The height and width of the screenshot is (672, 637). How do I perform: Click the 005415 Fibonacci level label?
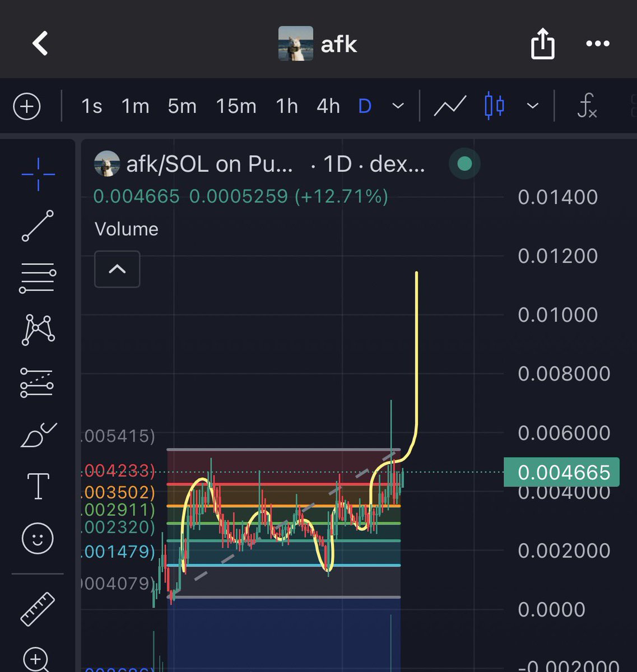point(119,436)
